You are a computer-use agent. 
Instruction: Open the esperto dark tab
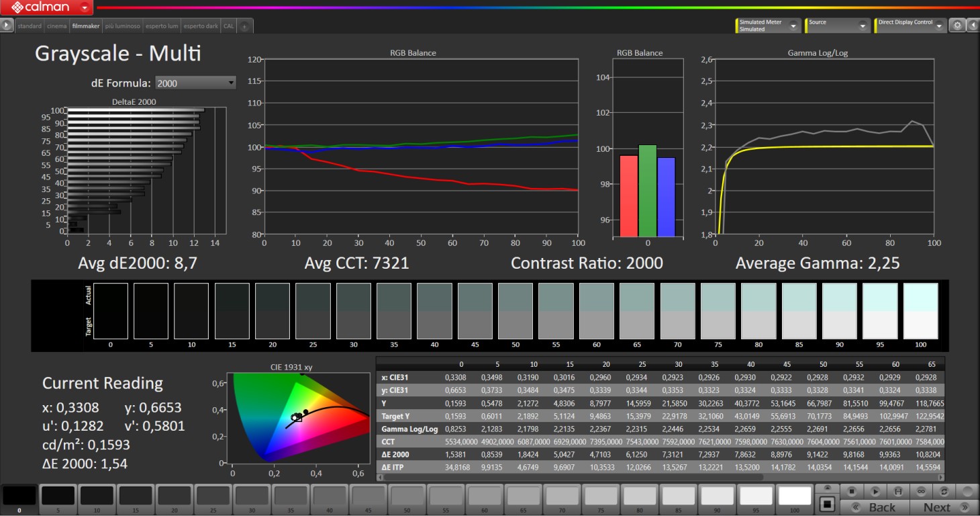[x=201, y=26]
